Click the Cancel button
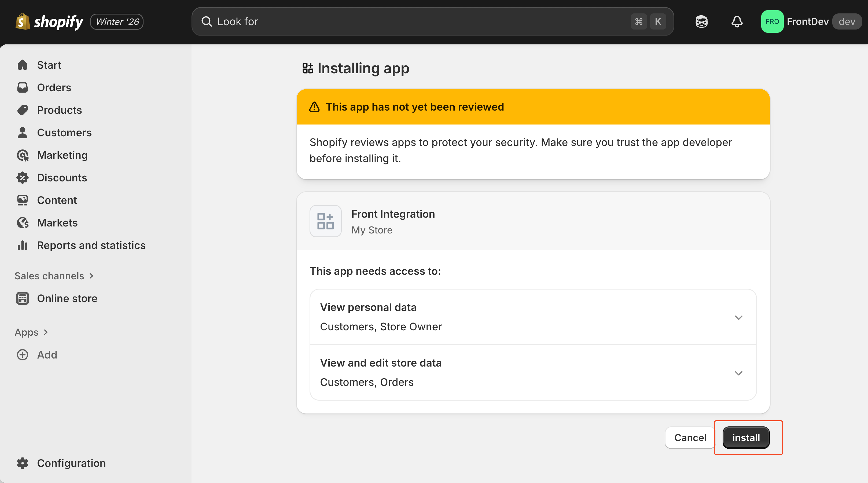This screenshot has height=483, width=868. pyautogui.click(x=690, y=437)
